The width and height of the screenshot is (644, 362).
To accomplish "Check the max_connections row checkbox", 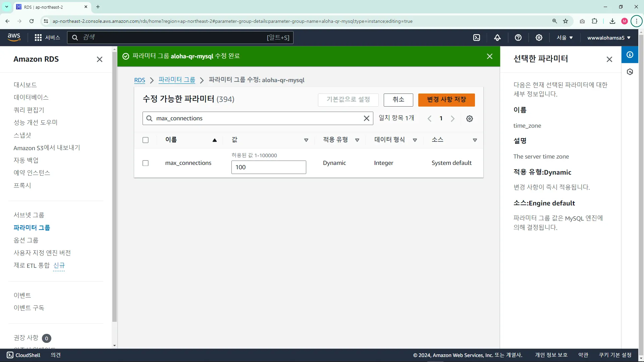I will point(146,163).
